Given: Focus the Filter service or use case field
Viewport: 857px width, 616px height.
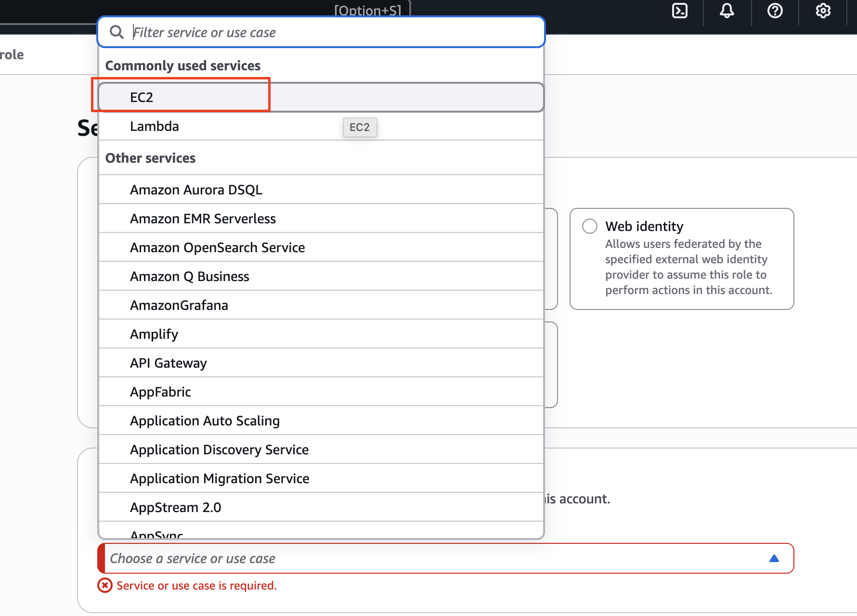Looking at the screenshot, I should (x=321, y=32).
